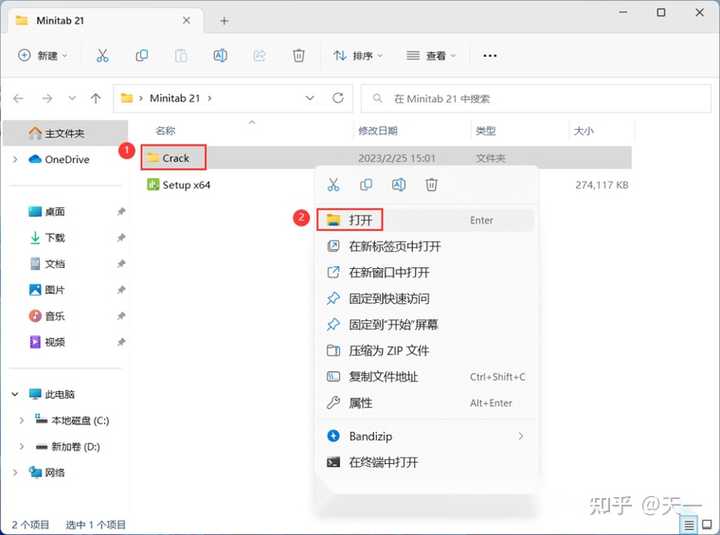Expand the address bar history dropdown chevron

(310, 98)
